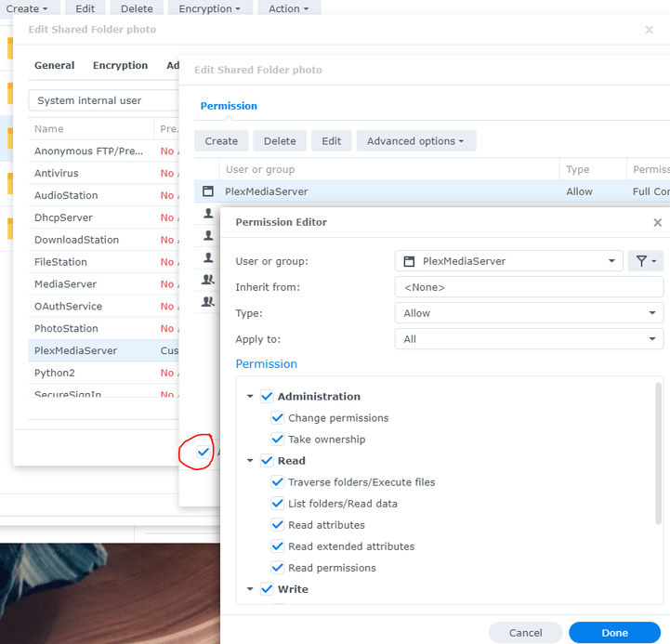Switch to the Encryption tab
The image size is (670, 644).
coord(120,65)
